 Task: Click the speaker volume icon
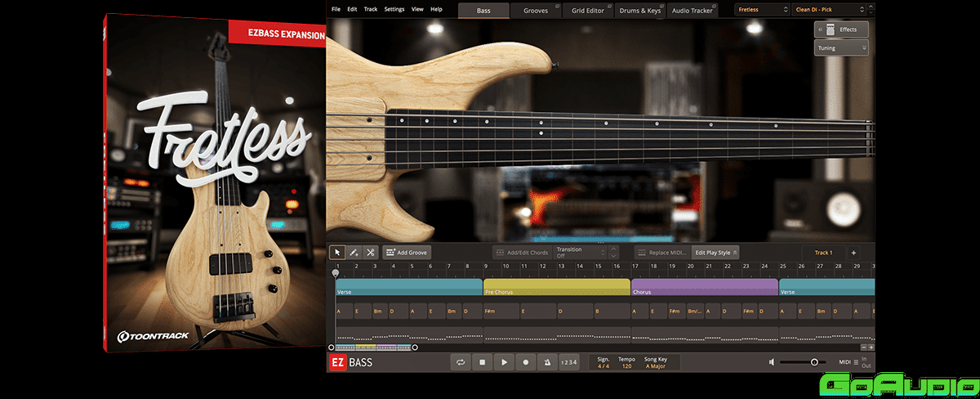coord(772,362)
